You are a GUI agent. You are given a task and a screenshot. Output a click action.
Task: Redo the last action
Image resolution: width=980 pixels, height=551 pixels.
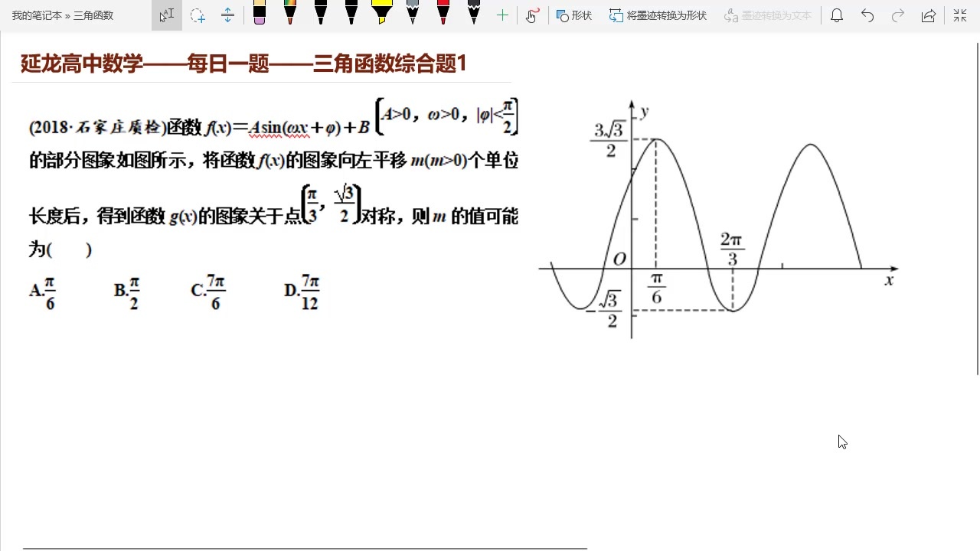pos(898,15)
